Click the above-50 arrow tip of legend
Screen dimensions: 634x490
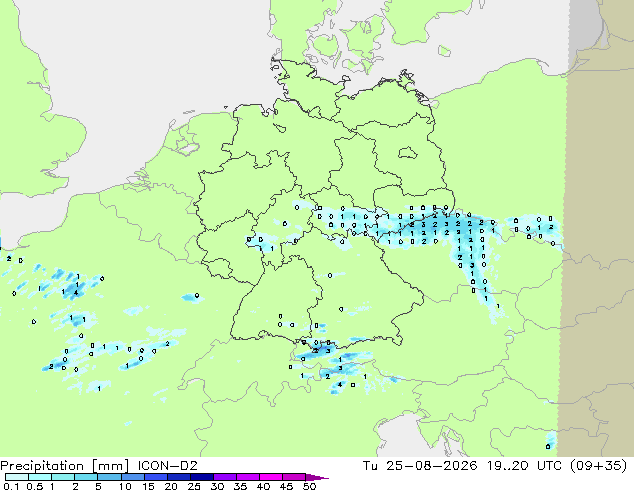tap(317, 477)
